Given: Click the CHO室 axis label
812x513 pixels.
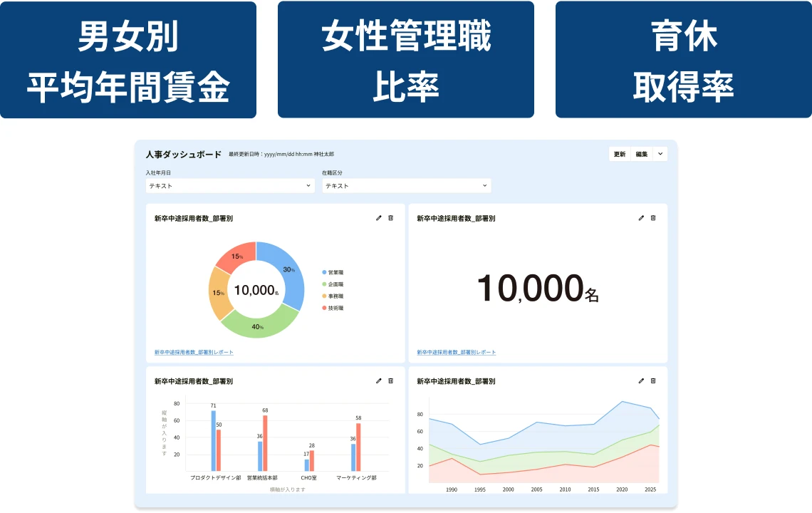Looking at the screenshot, I should coord(308,478).
